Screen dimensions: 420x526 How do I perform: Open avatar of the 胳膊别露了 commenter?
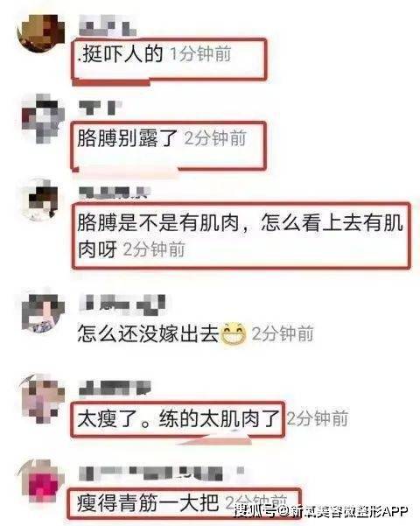click(x=43, y=118)
